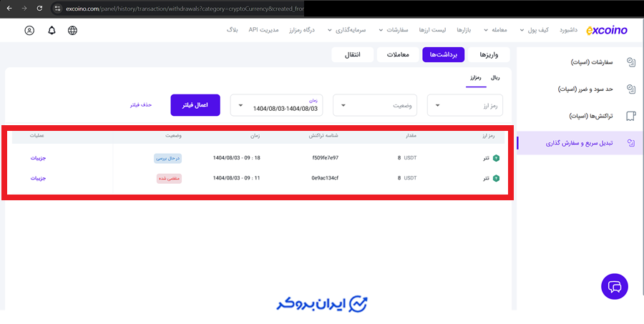Click the عملیات column header
The height and width of the screenshot is (324, 644).
(37, 136)
